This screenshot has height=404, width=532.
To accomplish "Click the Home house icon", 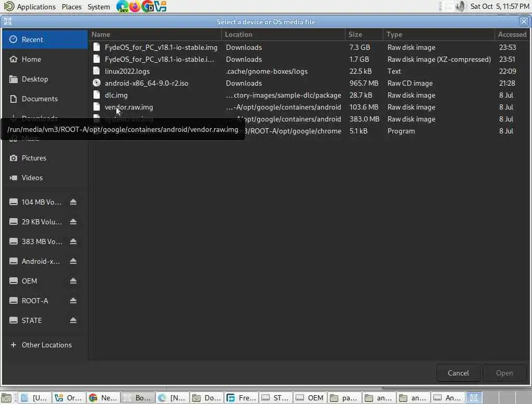I will coord(13,59).
